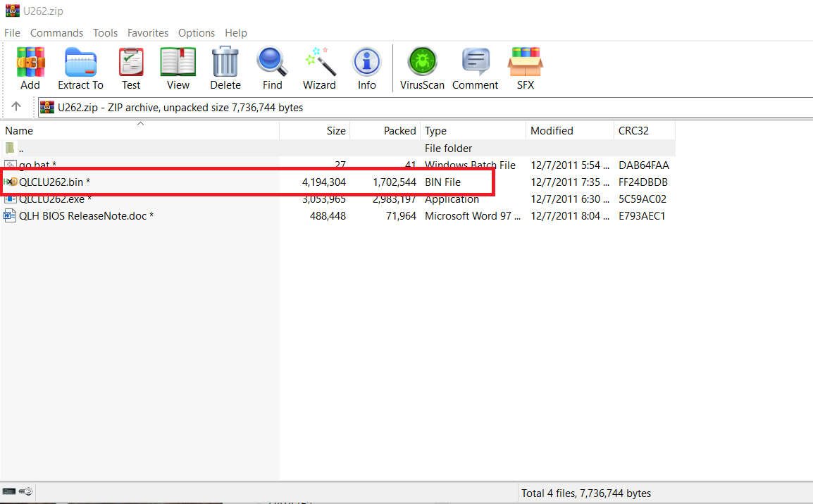Click the Test archive toolbar icon
813x504 pixels.
131,62
